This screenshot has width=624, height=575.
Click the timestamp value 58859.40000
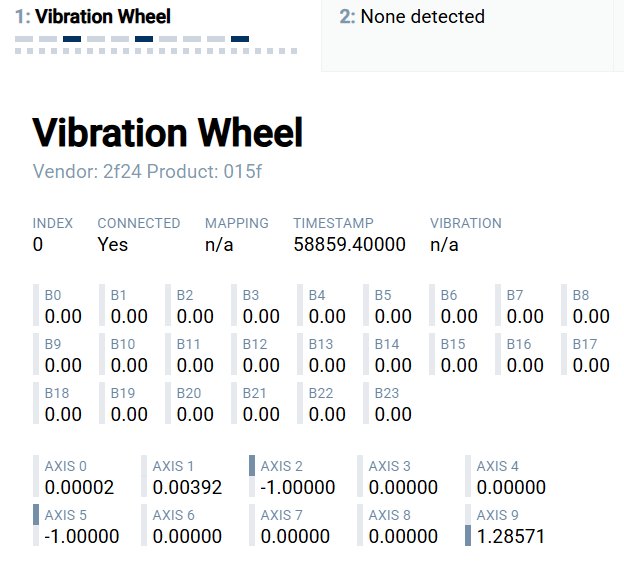pyautogui.click(x=349, y=244)
